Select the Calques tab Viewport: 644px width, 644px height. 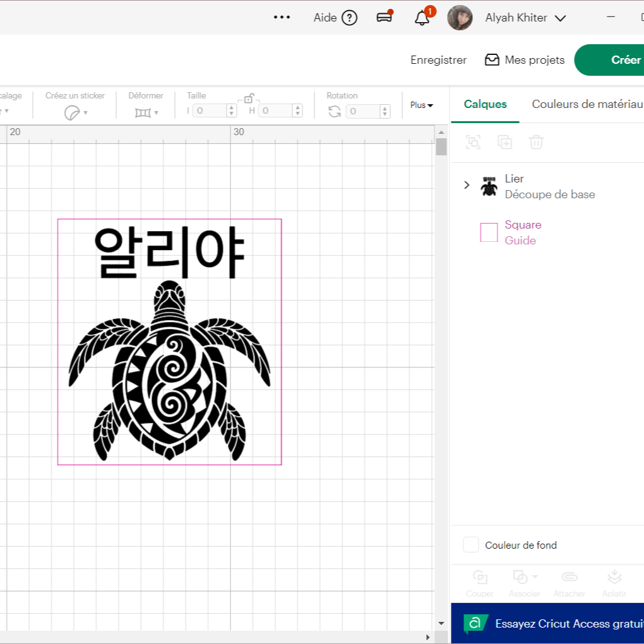pyautogui.click(x=485, y=104)
